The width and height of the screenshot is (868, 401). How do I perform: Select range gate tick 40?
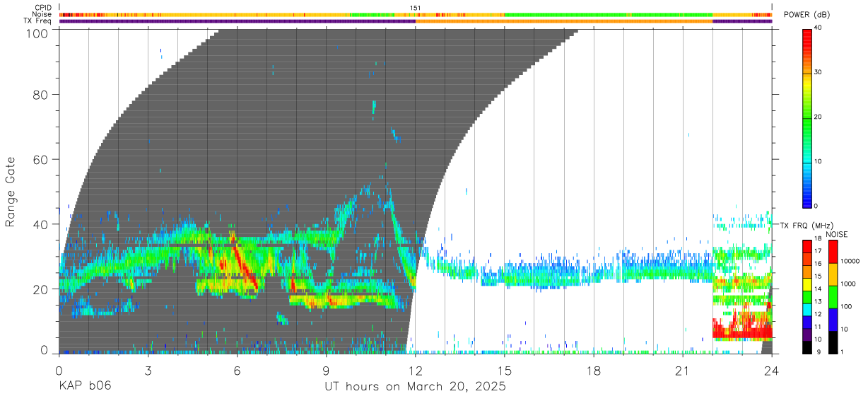coord(41,224)
